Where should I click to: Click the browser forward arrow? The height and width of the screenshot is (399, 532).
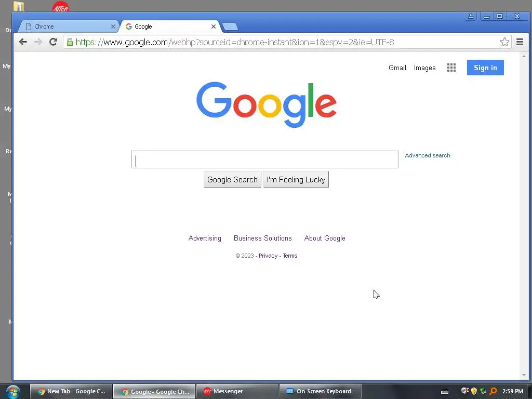(38, 42)
